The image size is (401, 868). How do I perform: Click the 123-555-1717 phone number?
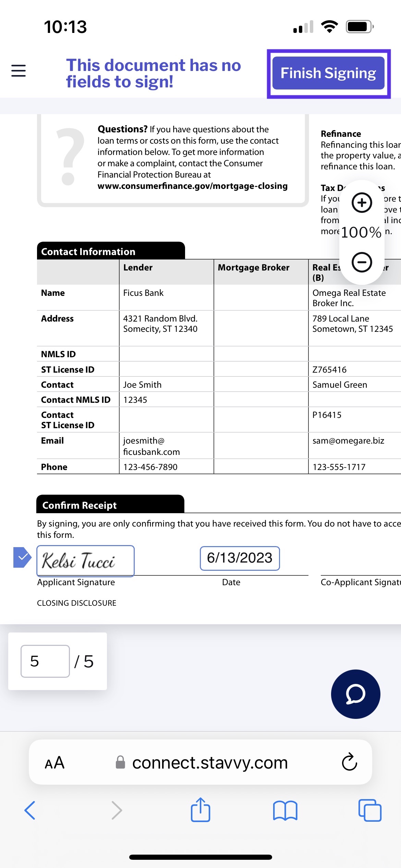coord(339,467)
